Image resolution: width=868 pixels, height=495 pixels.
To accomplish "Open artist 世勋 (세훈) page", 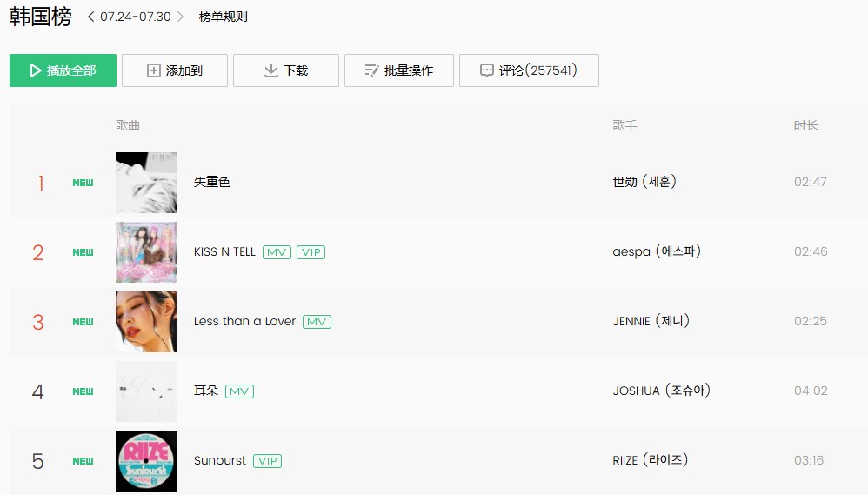I will pos(644,182).
